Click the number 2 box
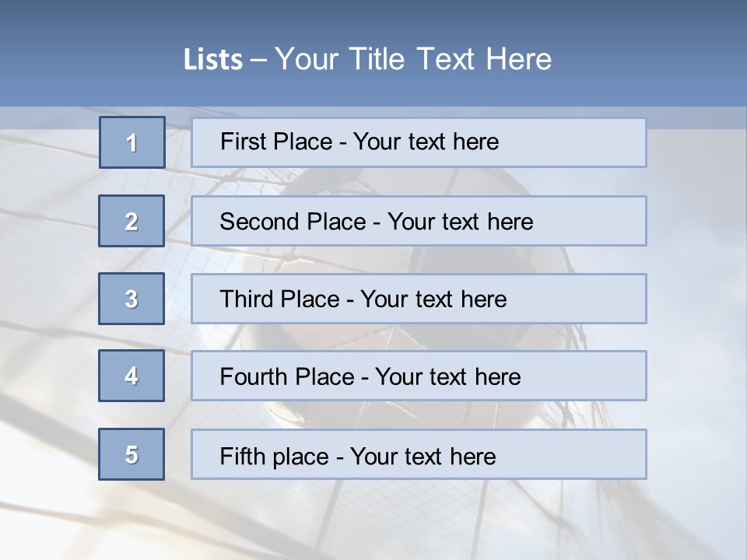The image size is (747, 560). click(x=132, y=221)
